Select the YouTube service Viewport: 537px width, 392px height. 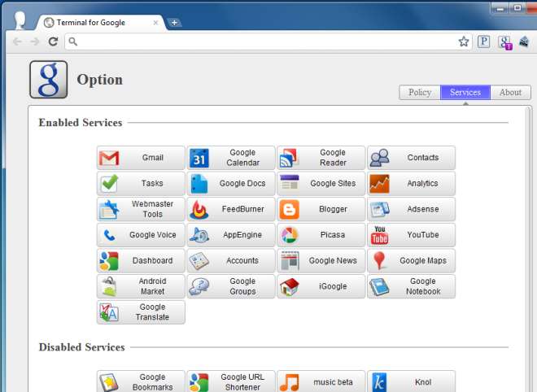click(x=412, y=235)
